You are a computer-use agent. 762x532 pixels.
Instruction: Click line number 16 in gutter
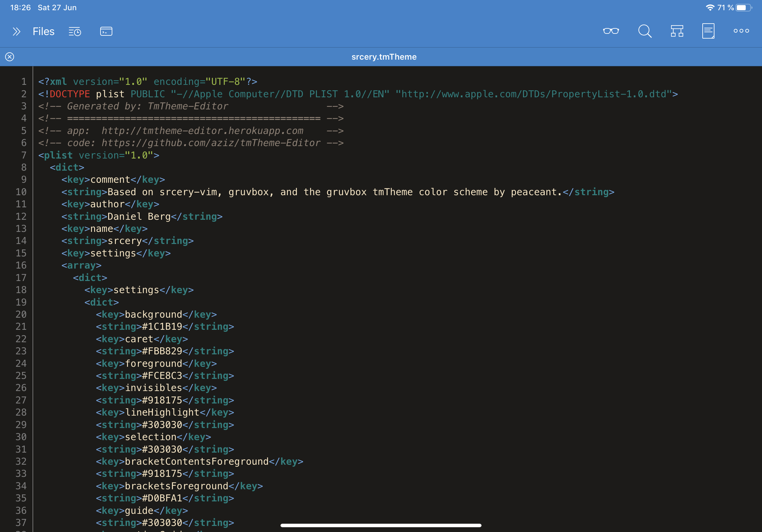tap(21, 265)
